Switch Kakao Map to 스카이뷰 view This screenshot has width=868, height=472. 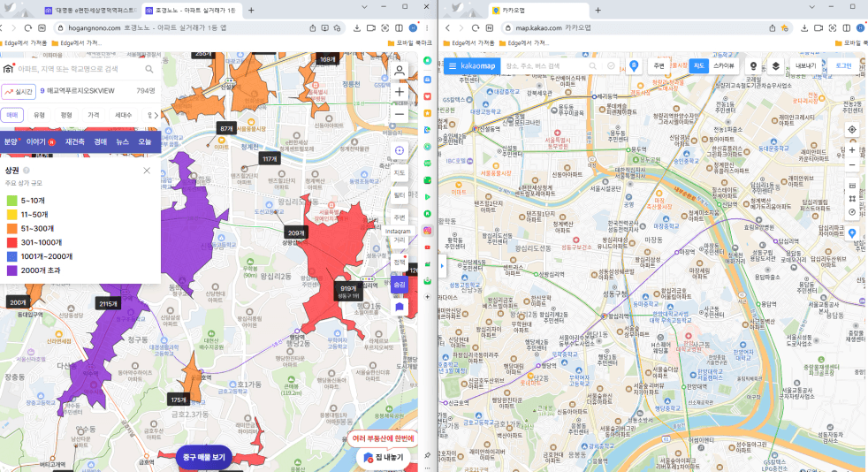[723, 65]
